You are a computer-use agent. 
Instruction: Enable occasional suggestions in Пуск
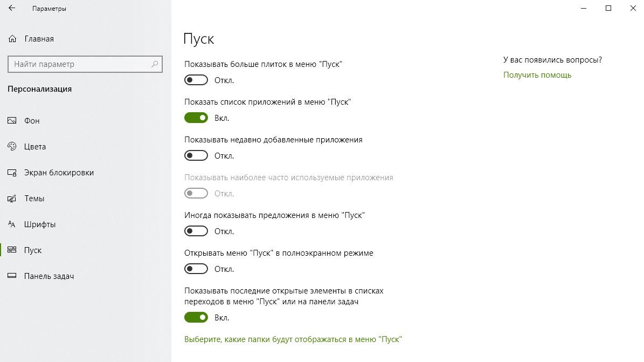[x=196, y=231]
